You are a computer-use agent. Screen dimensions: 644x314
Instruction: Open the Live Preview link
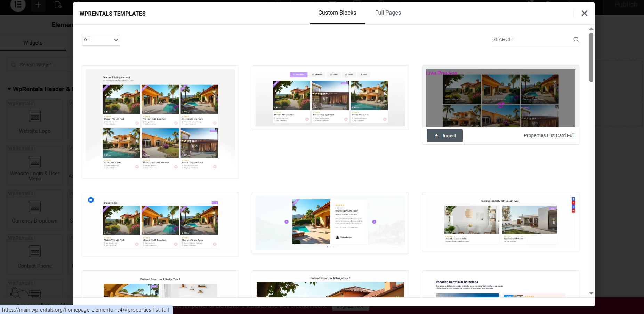(x=442, y=73)
